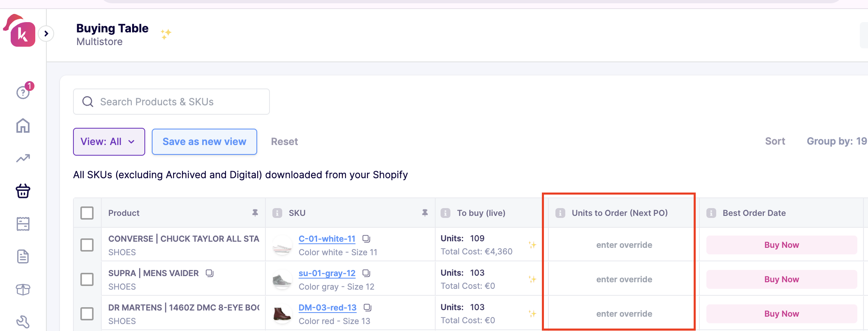Go to the Home sidebar icon
Screen dimensions: 868x331
coord(23,126)
